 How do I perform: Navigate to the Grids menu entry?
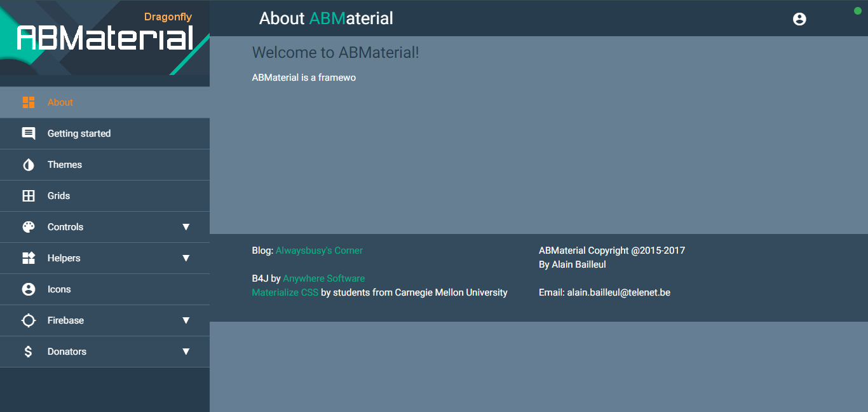(x=105, y=196)
